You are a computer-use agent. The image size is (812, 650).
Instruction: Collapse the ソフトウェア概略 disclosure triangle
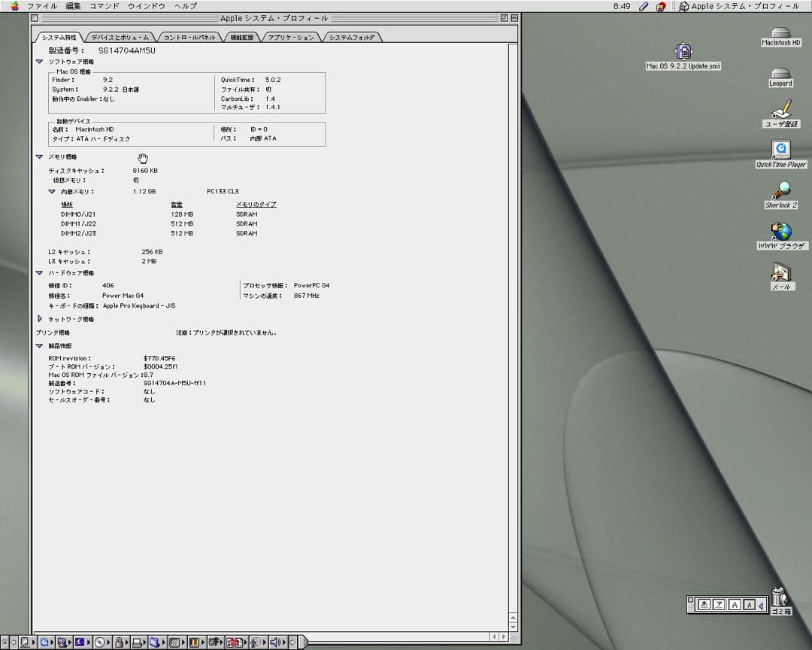click(x=39, y=62)
